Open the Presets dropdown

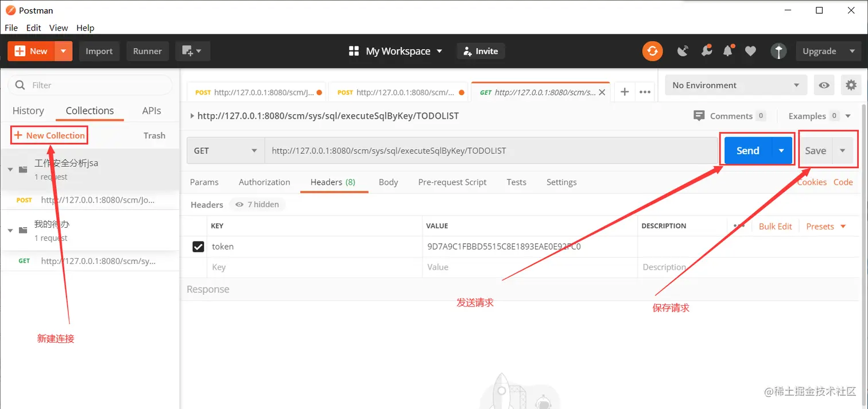point(826,226)
